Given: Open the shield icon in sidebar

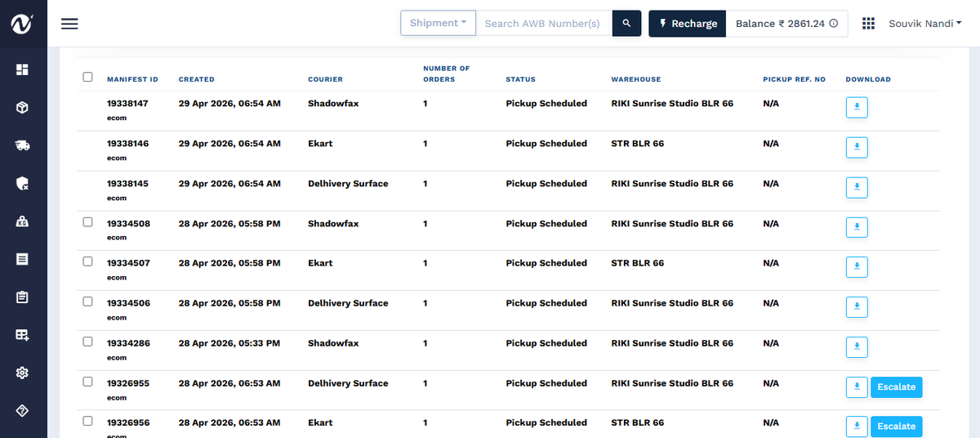Looking at the screenshot, I should tap(22, 183).
